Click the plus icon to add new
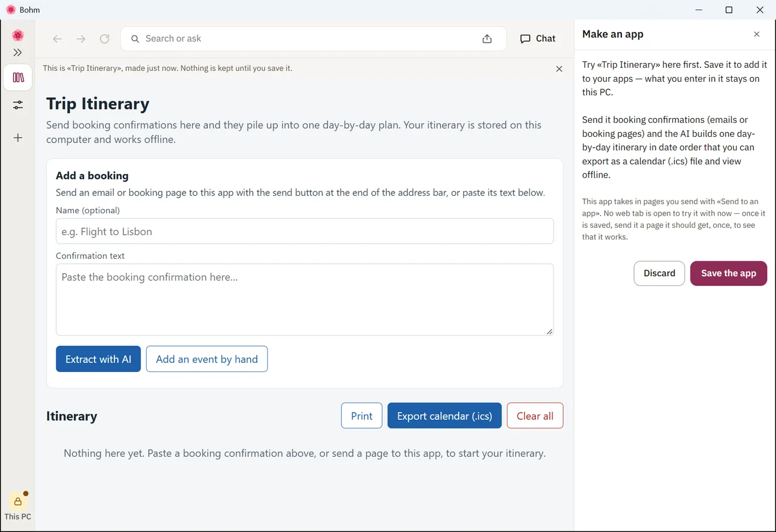The height and width of the screenshot is (532, 776). pos(18,138)
